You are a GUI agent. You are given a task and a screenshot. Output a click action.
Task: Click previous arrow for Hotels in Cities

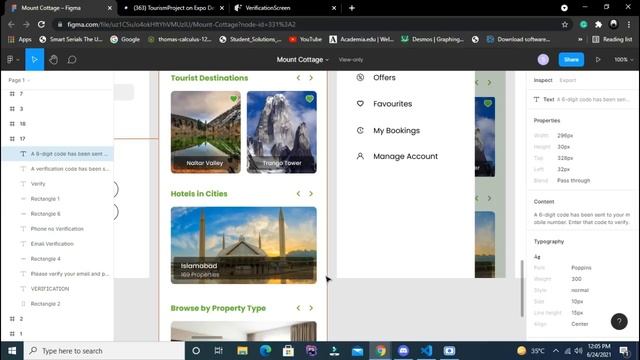coord(298,193)
